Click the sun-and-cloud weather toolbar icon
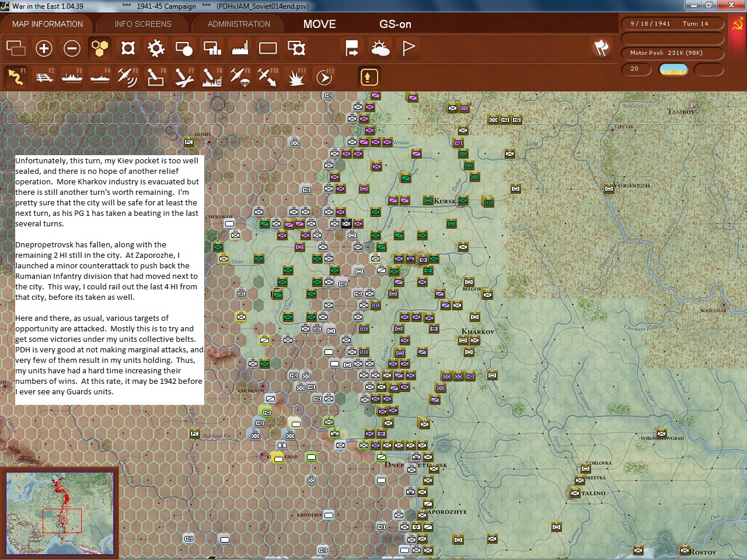 click(x=380, y=48)
